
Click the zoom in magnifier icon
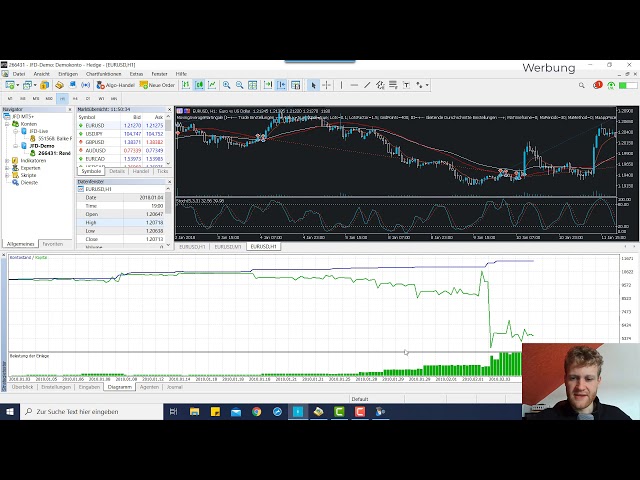tap(227, 85)
